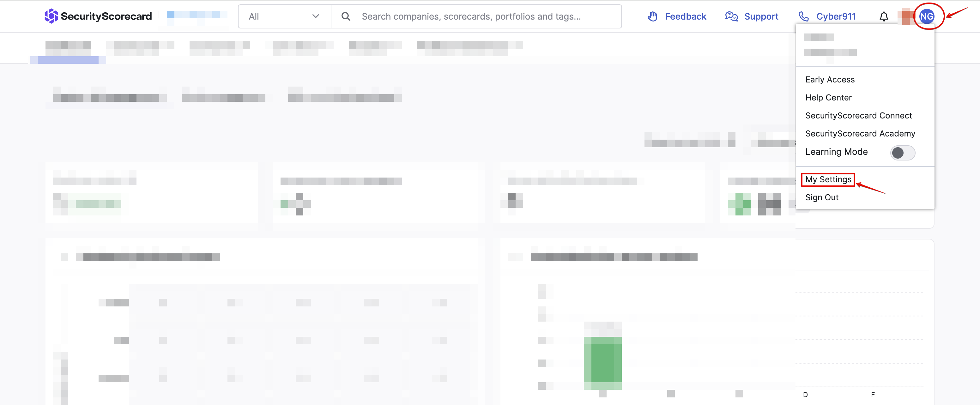Click the SecurityScorecard logo icon
The image size is (980, 405).
[x=51, y=16]
